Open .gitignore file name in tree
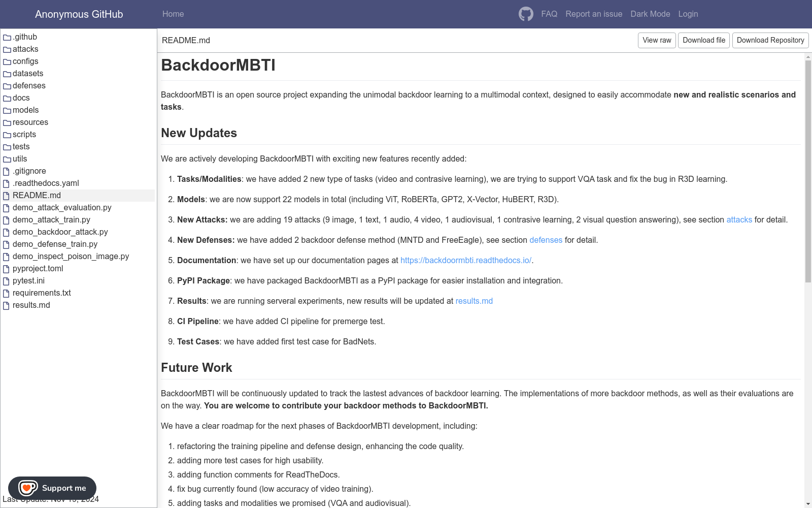812x508 pixels. 29,171
